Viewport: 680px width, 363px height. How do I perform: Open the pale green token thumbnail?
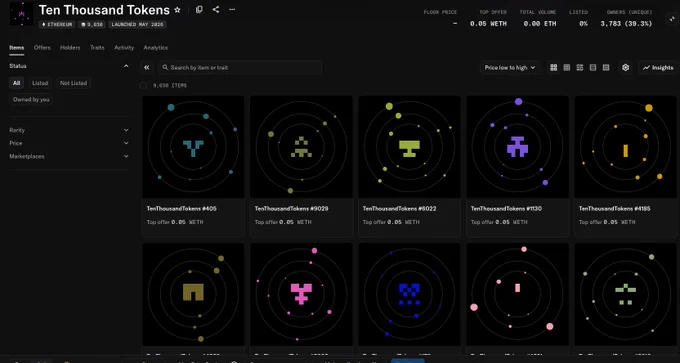(626, 294)
